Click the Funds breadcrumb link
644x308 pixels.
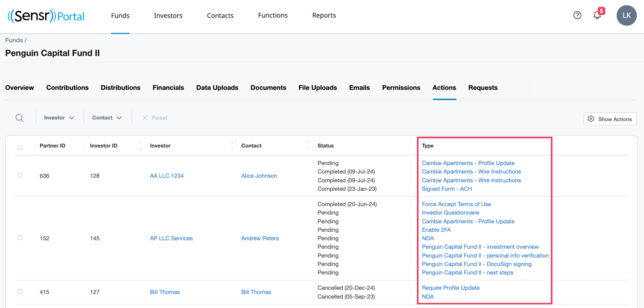pyautogui.click(x=14, y=40)
